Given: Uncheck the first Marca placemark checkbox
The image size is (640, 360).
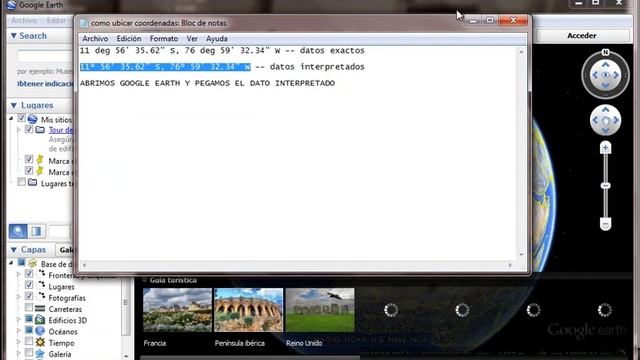Looking at the screenshot, I should pos(29,159).
